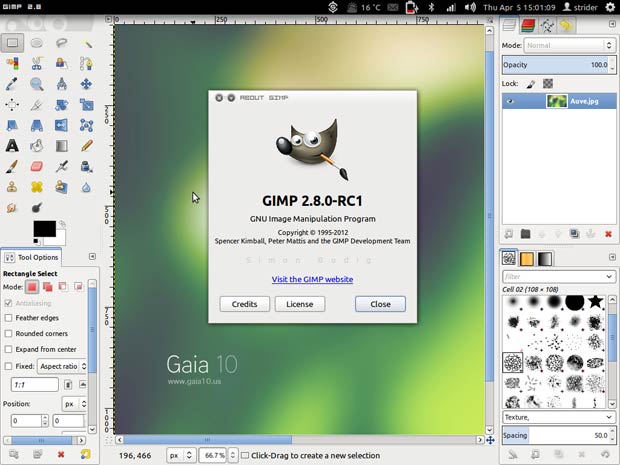Select the Move tool
Screen dimensions: 620x465
(x=87, y=84)
